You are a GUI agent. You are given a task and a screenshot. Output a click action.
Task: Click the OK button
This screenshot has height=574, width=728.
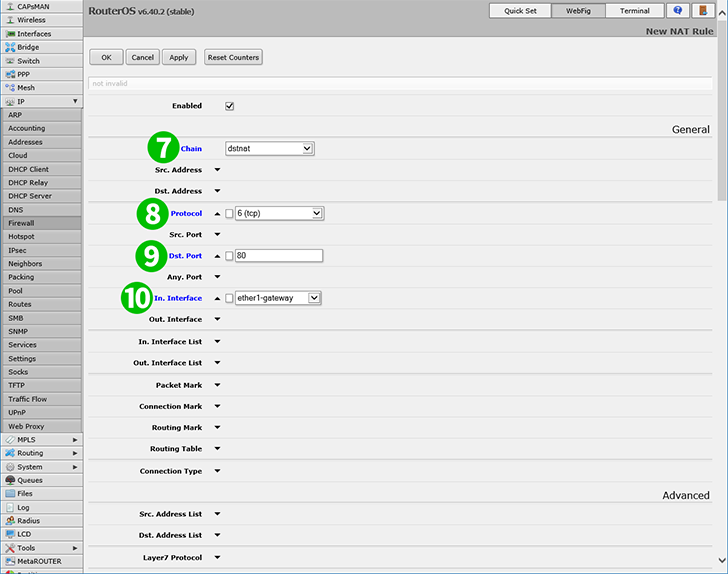106,57
